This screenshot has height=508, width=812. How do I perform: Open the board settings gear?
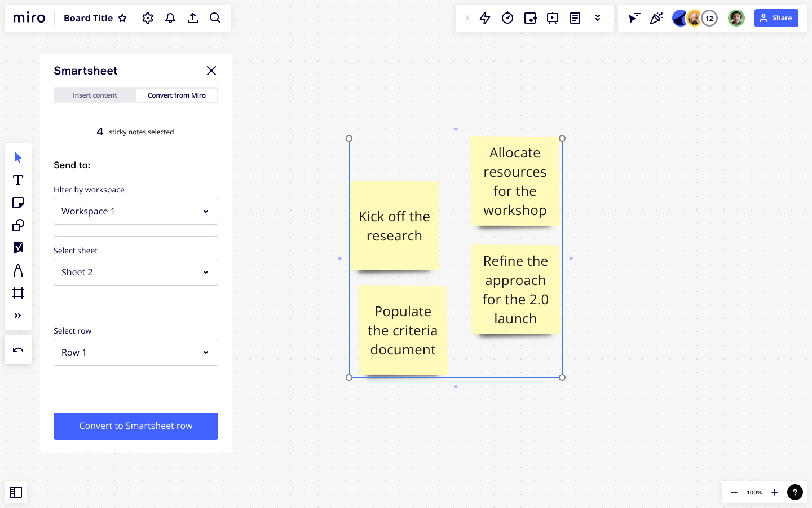(148, 18)
